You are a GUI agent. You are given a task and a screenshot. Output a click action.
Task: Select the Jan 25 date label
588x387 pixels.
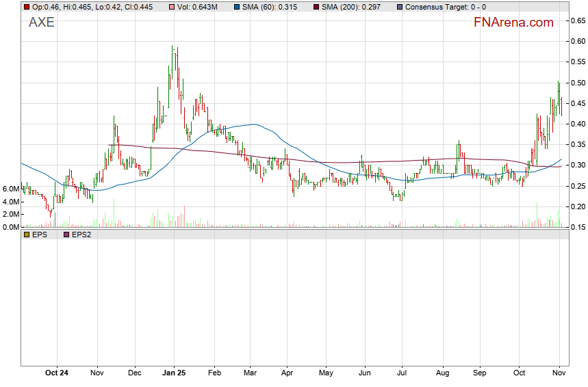click(x=173, y=373)
